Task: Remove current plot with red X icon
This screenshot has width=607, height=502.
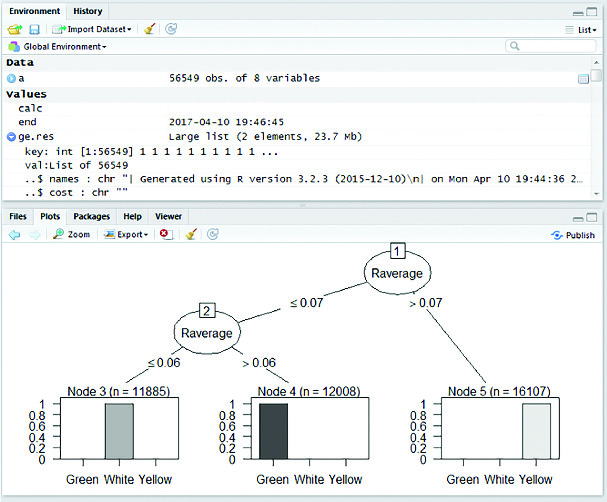Action: pyautogui.click(x=165, y=234)
